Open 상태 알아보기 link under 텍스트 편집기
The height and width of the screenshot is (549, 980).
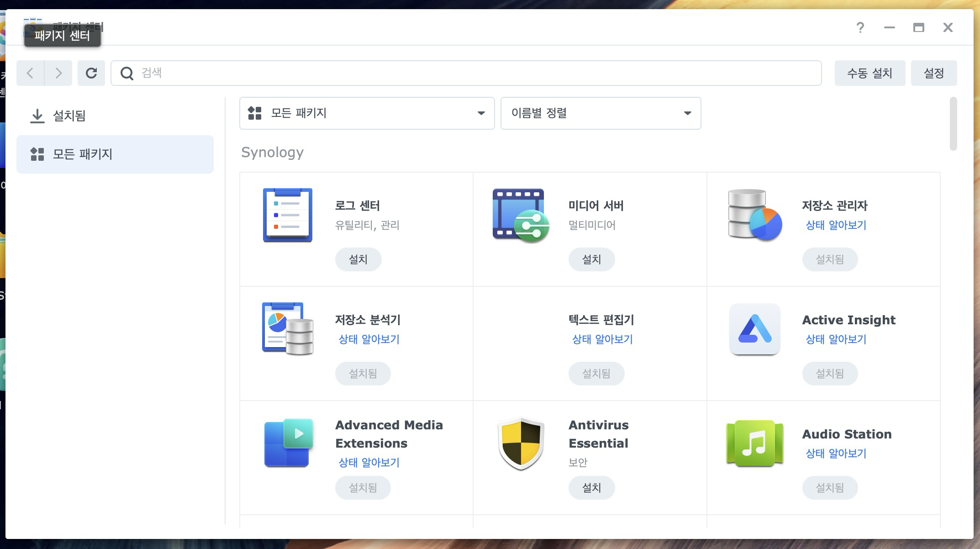tap(602, 339)
